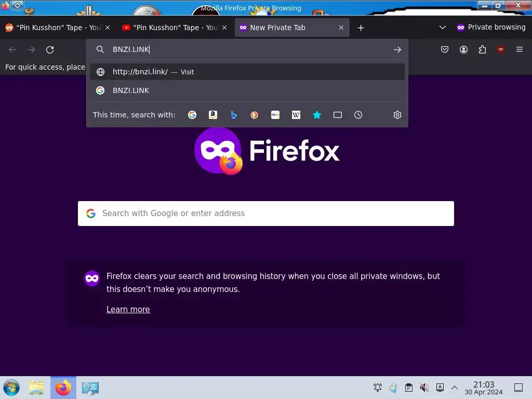The image size is (532, 399).
Task: Click the Private browsing indicator
Action: (491, 28)
